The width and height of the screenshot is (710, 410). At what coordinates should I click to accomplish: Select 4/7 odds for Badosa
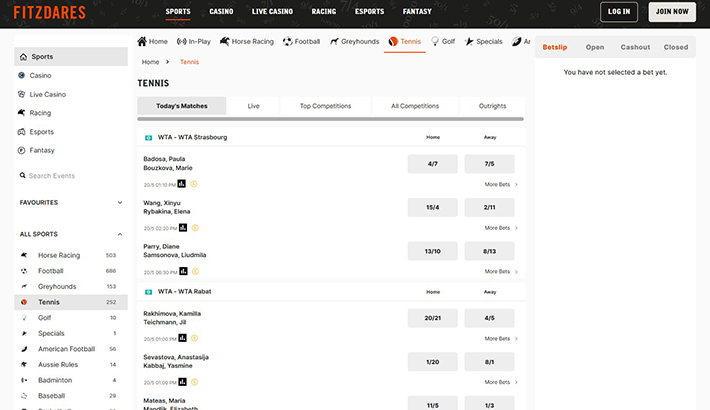click(432, 164)
